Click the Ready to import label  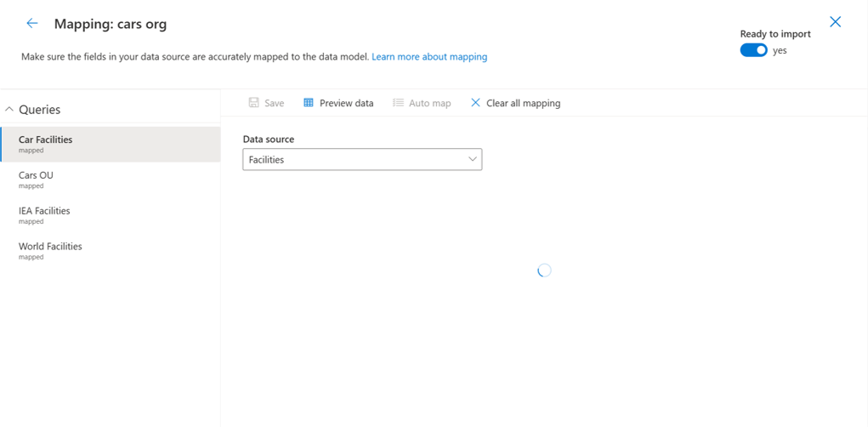coord(775,34)
